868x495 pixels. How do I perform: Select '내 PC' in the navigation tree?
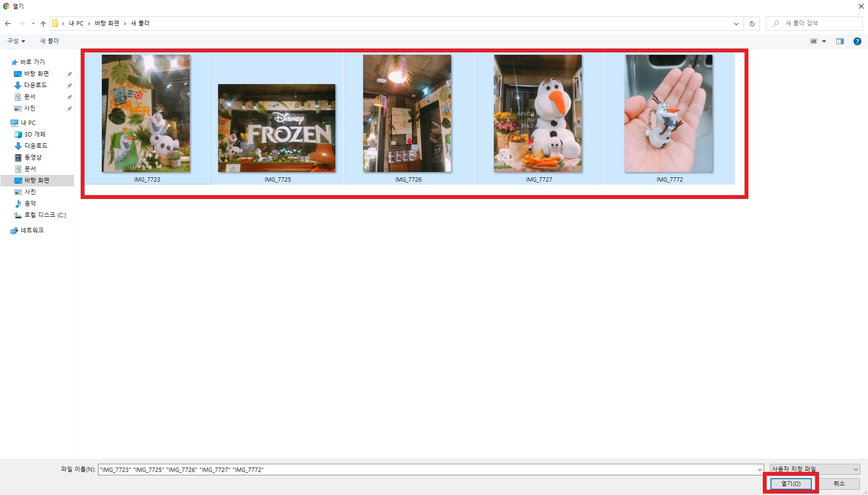[x=28, y=123]
